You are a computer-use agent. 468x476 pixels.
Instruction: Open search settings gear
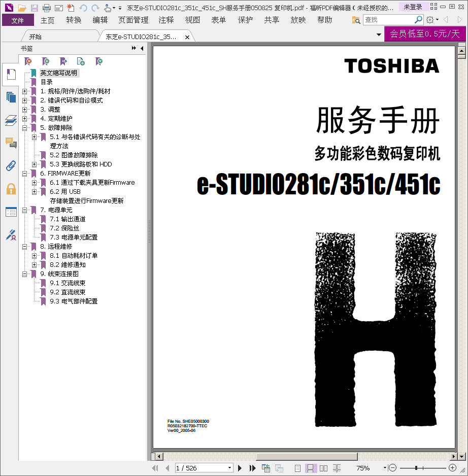(430, 20)
